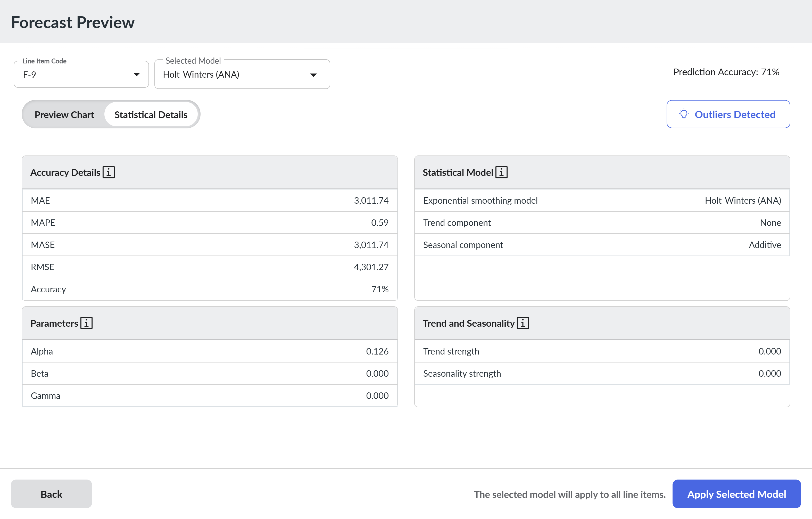Click the Alpha parameter row

(x=210, y=351)
